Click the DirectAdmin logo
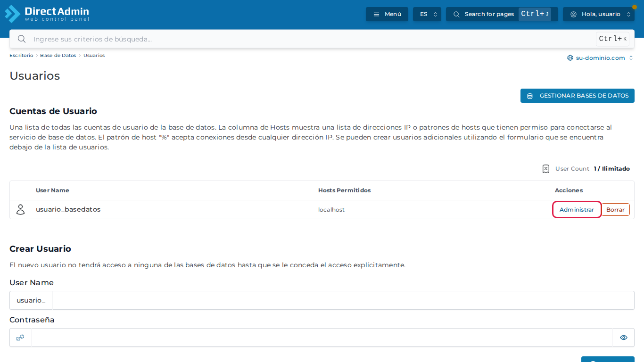Screen dimensions: 644x362 47,14
